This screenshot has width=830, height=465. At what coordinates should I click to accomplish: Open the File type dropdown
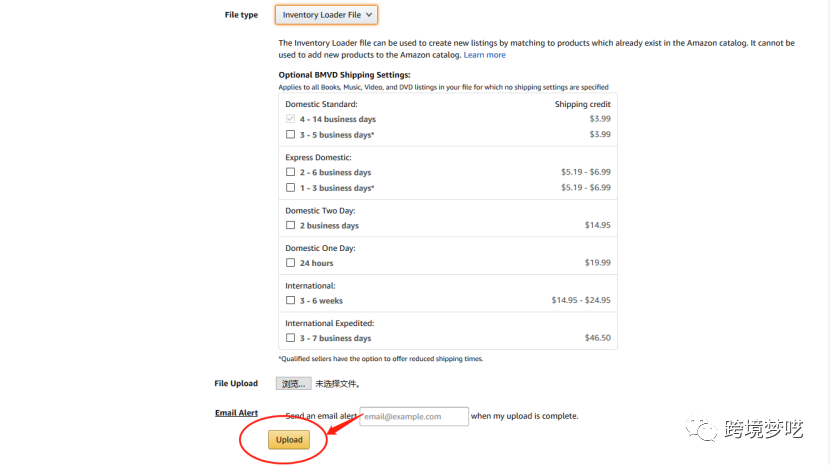point(327,15)
